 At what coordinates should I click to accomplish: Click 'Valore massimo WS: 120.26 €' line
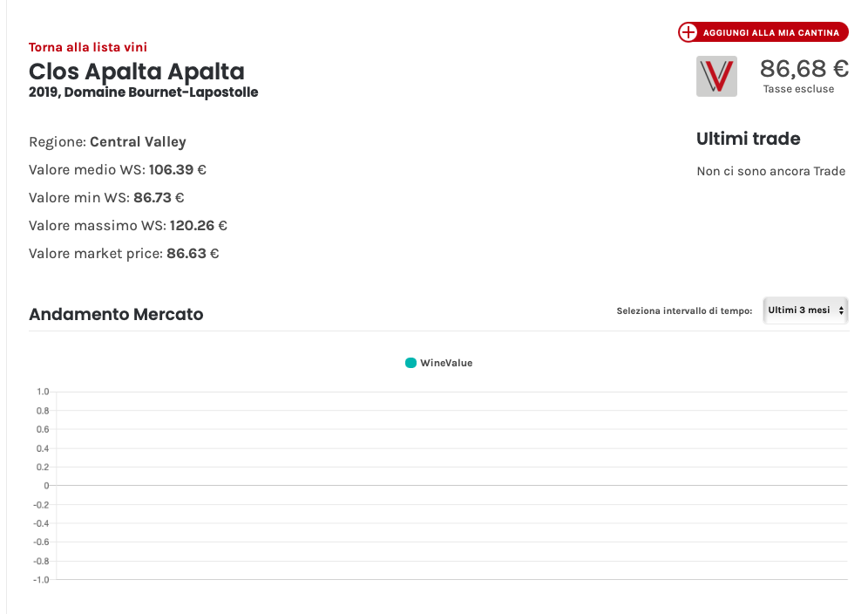[x=128, y=226]
